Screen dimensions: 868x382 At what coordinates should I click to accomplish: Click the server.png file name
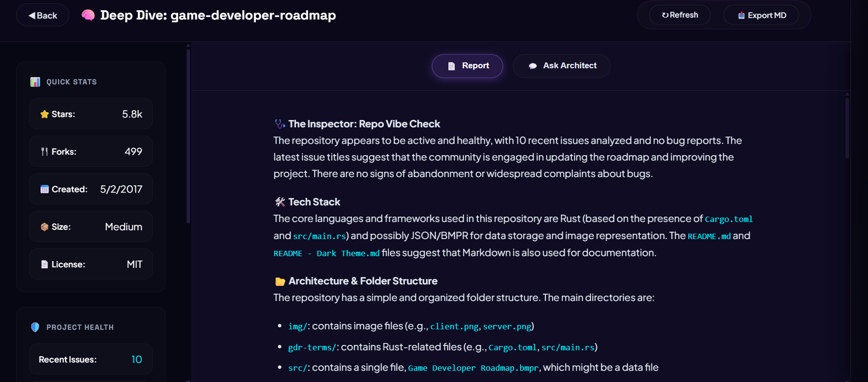(507, 326)
